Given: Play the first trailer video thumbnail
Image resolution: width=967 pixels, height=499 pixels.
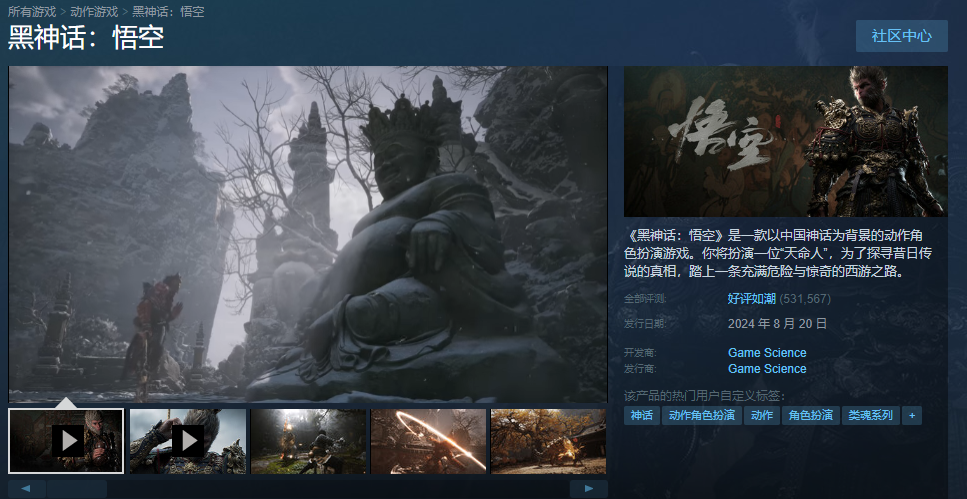Looking at the screenshot, I should coord(66,441).
